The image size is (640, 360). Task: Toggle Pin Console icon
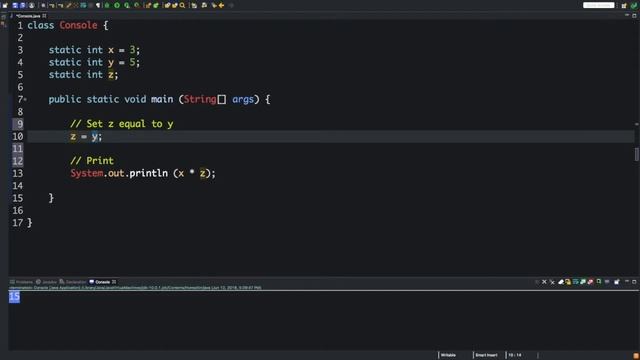[599, 282]
